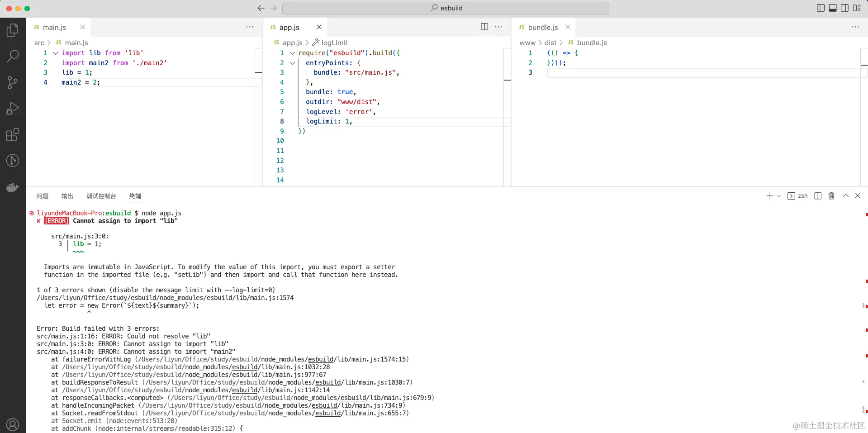The width and height of the screenshot is (868, 433).
Task: Collapse the entryPoints fold in app.js
Action: click(x=292, y=63)
